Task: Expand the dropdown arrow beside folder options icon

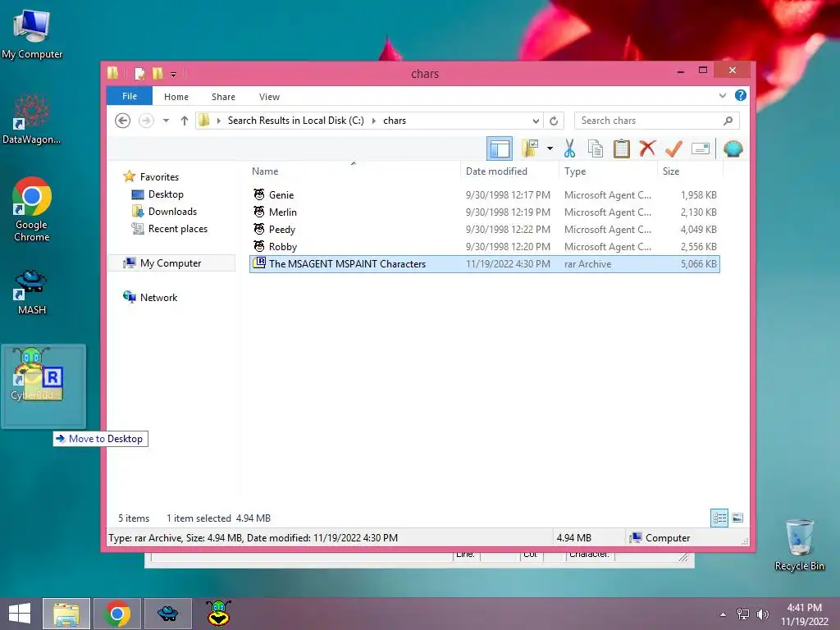Action: click(550, 148)
